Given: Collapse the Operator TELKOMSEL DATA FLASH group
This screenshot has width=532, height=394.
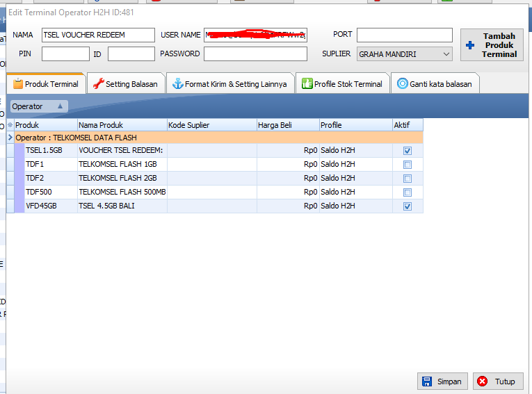Looking at the screenshot, I should click(x=10, y=138).
